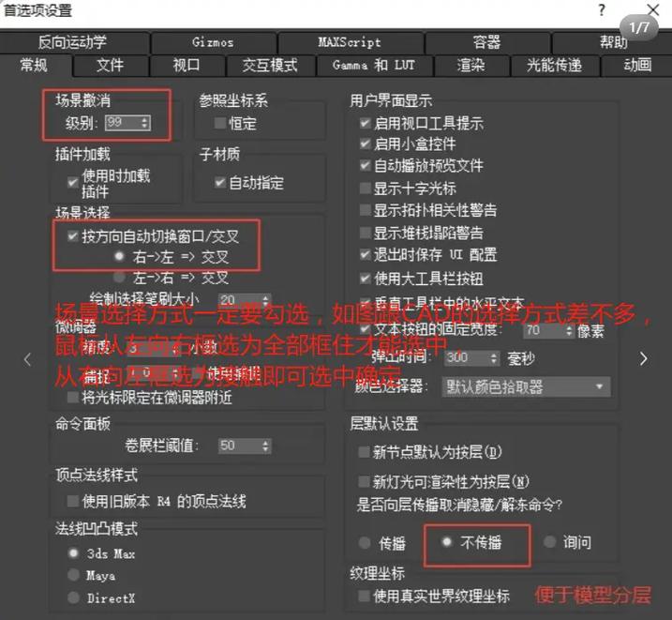Open the MAXScript tab
672x620 pixels.
click(350, 42)
